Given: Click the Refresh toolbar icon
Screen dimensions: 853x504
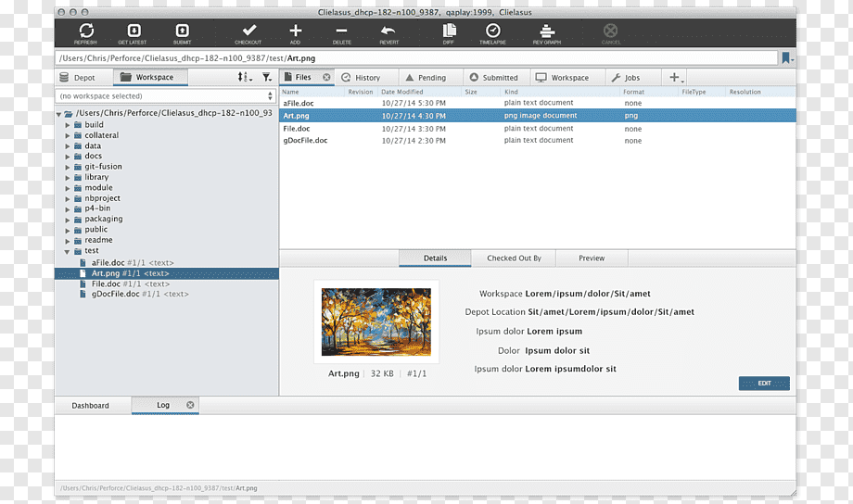Looking at the screenshot, I should [x=86, y=31].
